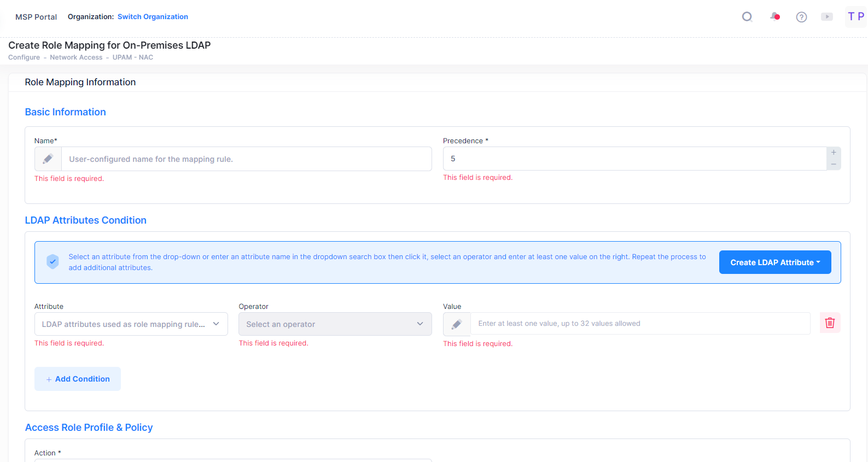Expand the LDAP Attribute dropdown
Image resolution: width=868 pixels, height=462 pixels.
point(131,324)
